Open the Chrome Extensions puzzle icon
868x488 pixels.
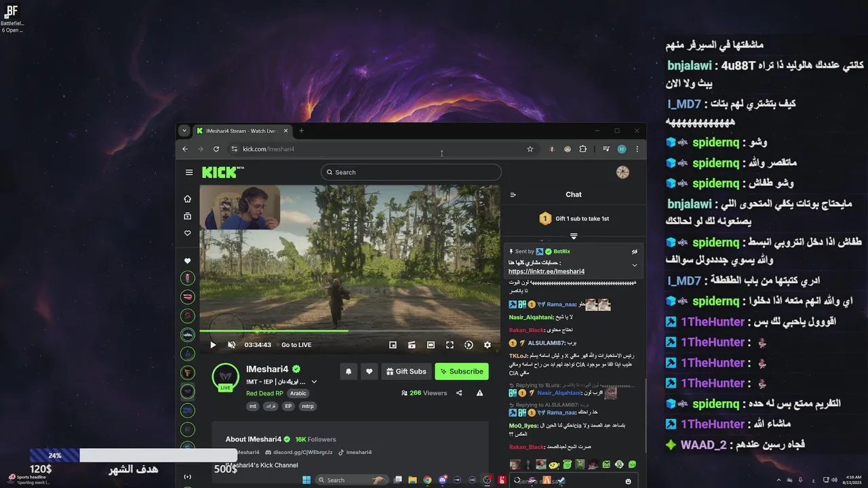[x=583, y=149]
